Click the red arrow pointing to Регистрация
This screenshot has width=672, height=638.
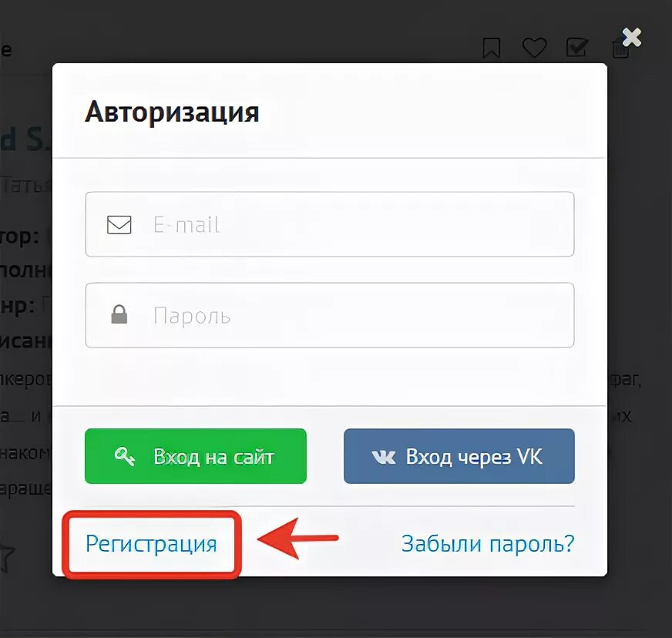click(x=298, y=539)
